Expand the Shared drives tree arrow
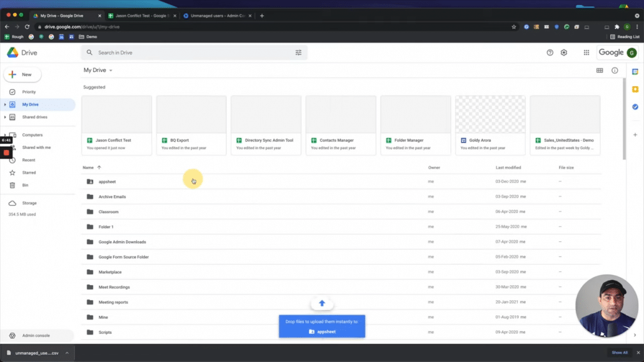644x362 pixels. (5, 117)
